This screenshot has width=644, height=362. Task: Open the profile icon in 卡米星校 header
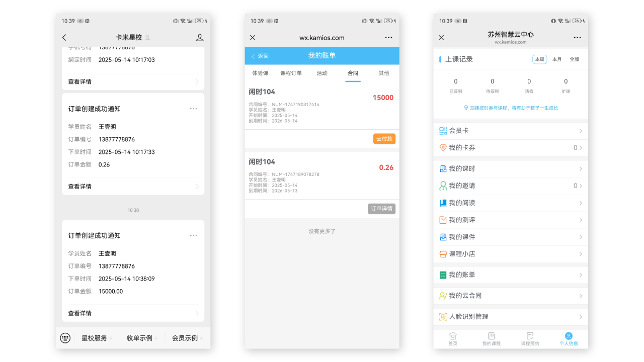pos(200,38)
